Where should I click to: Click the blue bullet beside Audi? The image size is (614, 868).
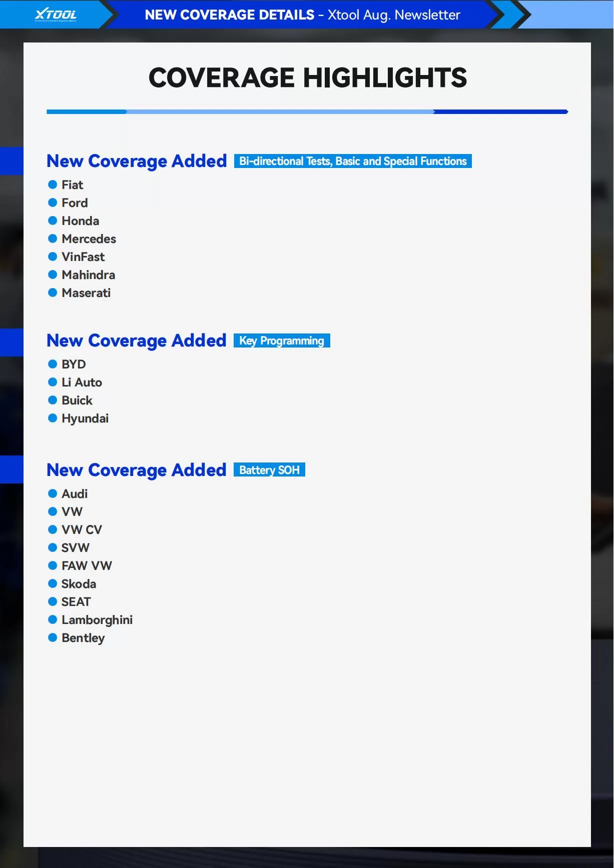click(x=53, y=493)
